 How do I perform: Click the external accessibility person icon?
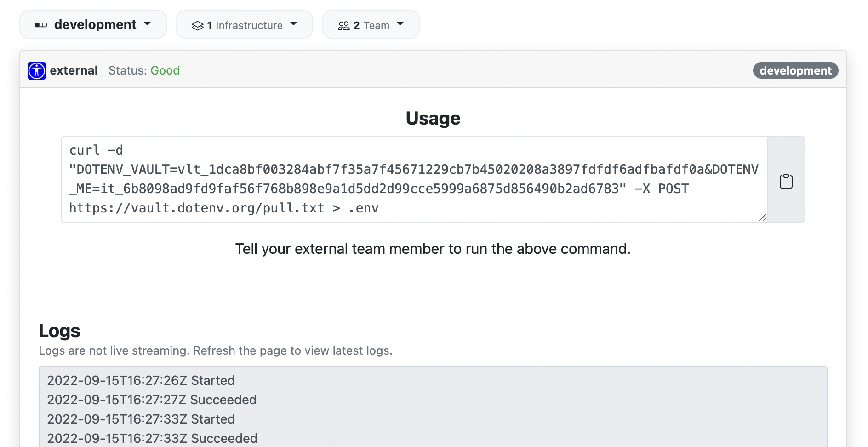point(37,71)
